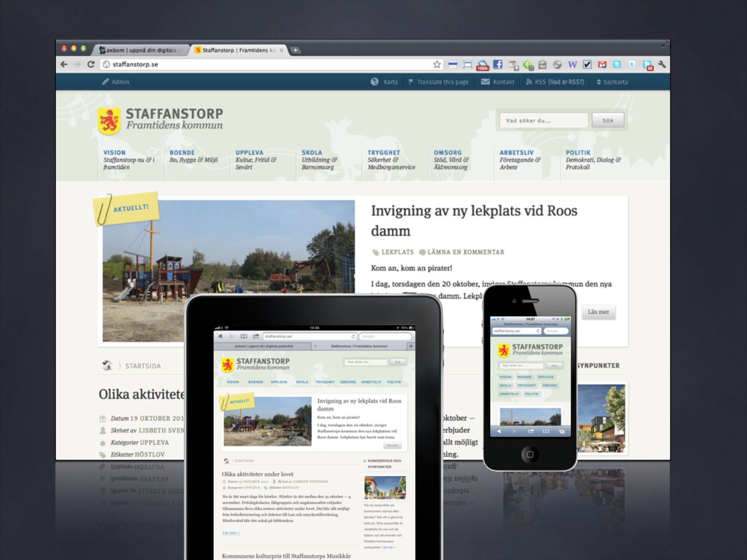Click the Feedly green extension icon

pos(528,65)
